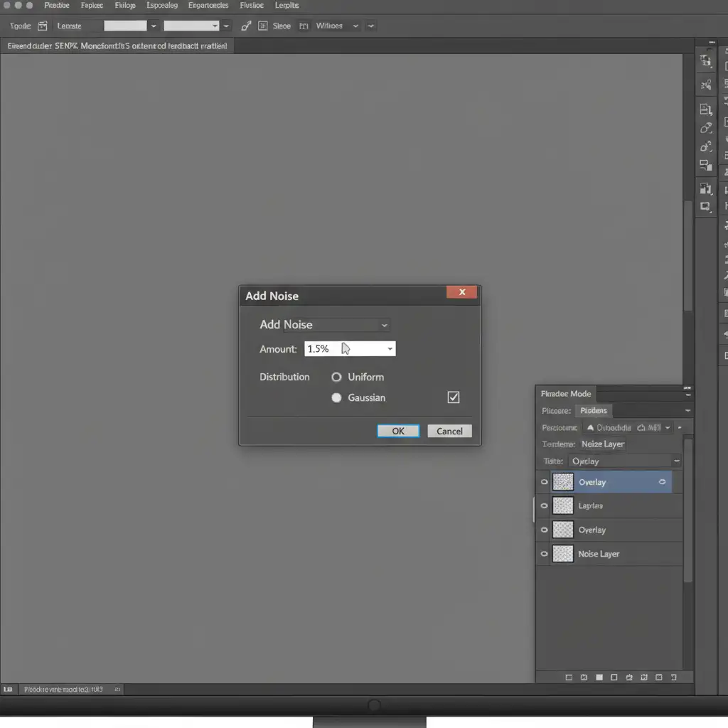Click the selected Overlay layer thumbnail
Viewport: 728px width, 728px height.
563,482
